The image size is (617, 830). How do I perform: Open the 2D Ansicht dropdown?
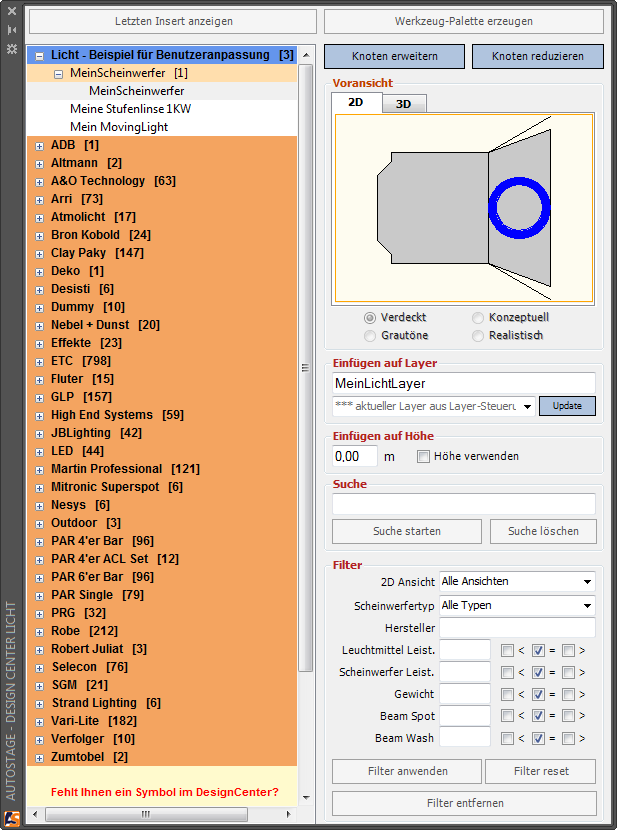pos(517,582)
